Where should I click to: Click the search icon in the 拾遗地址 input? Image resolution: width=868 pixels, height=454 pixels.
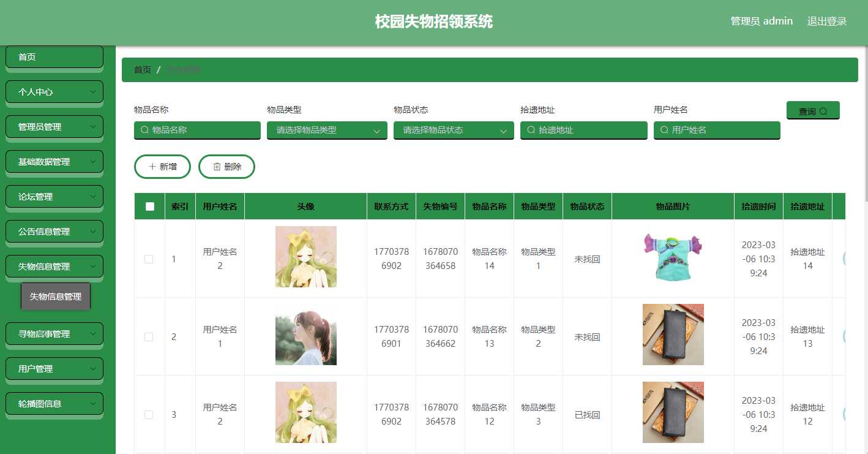point(530,130)
